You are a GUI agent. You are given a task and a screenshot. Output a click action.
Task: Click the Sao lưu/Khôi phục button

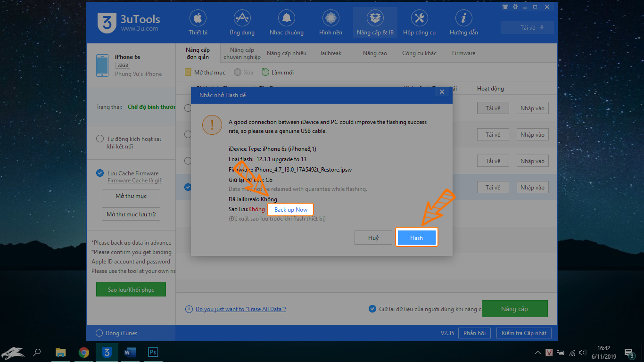(131, 289)
